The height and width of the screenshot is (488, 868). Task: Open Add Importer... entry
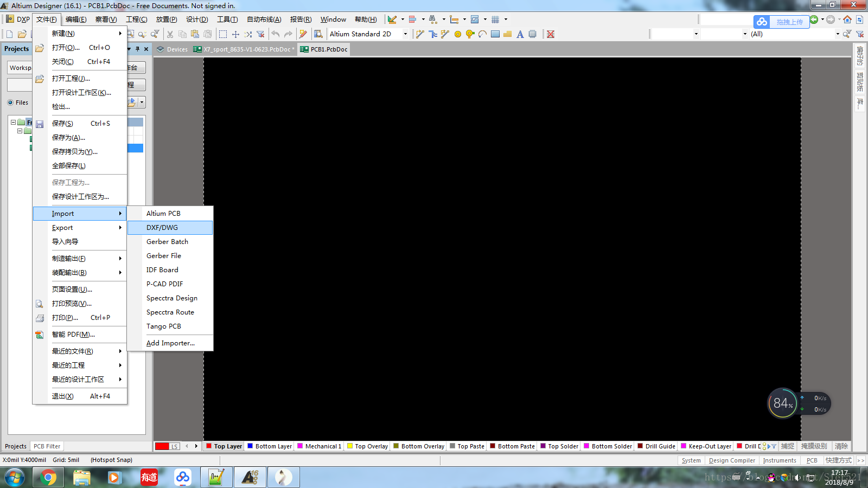click(170, 343)
